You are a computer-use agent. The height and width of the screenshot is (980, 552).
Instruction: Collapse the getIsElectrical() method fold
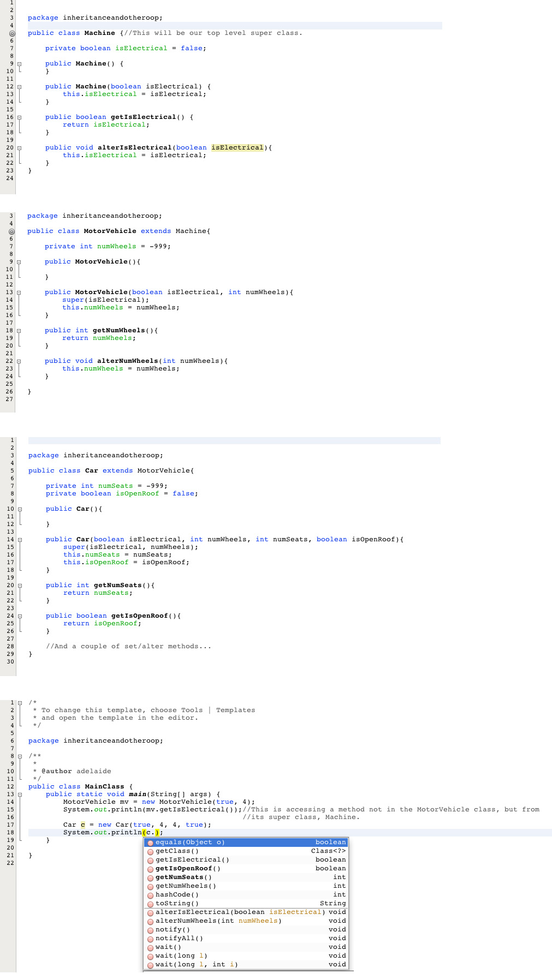[x=20, y=117]
